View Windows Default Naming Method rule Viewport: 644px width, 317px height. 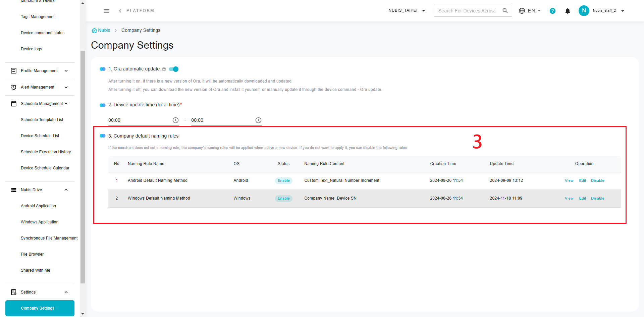[569, 198]
